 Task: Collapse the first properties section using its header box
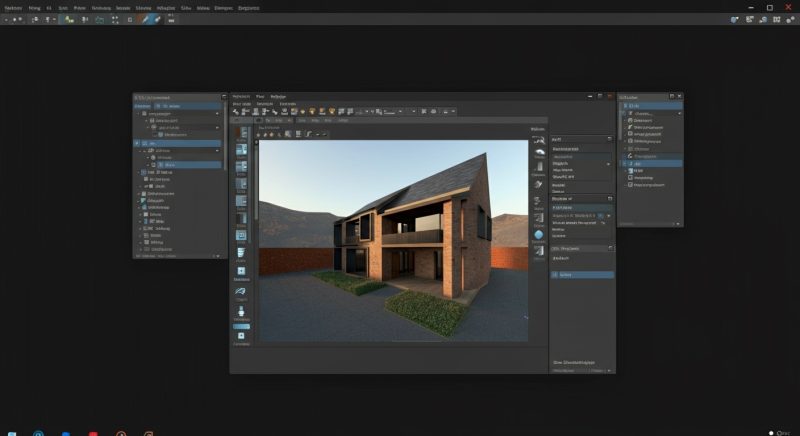tap(609, 139)
